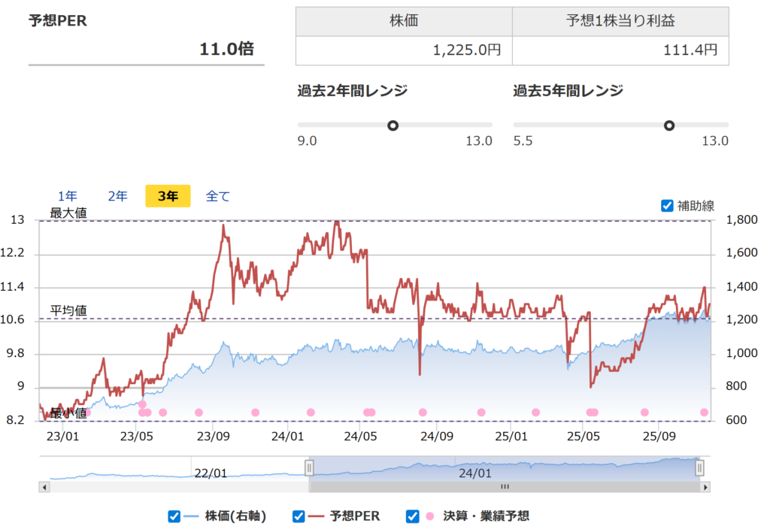Open the 全て full history view
The height and width of the screenshot is (532, 770).
coord(218,195)
